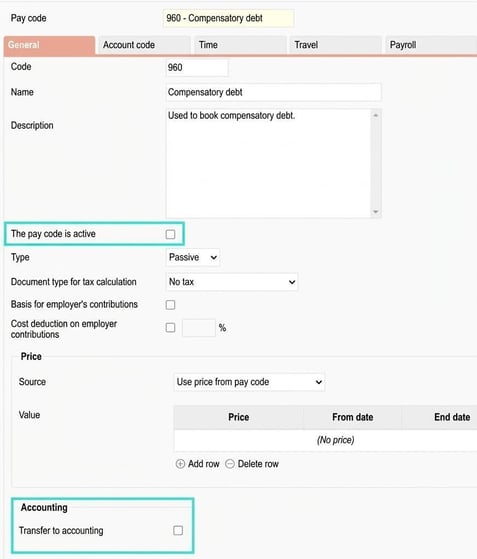Click inside the Description text area
This screenshot has width=477, height=559.
(x=268, y=163)
